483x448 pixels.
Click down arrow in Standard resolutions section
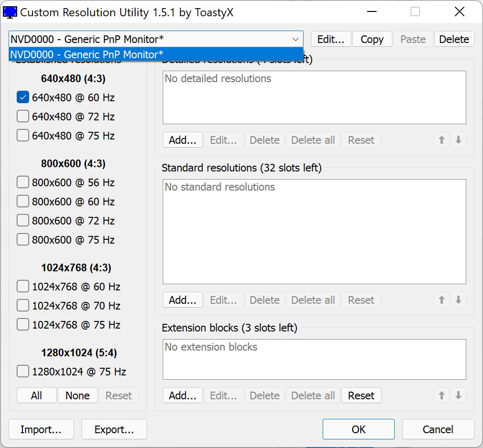pyautogui.click(x=458, y=300)
